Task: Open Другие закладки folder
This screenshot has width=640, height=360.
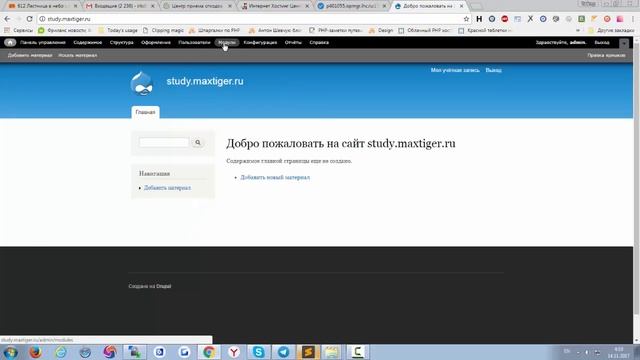Action: pyautogui.click(x=611, y=30)
